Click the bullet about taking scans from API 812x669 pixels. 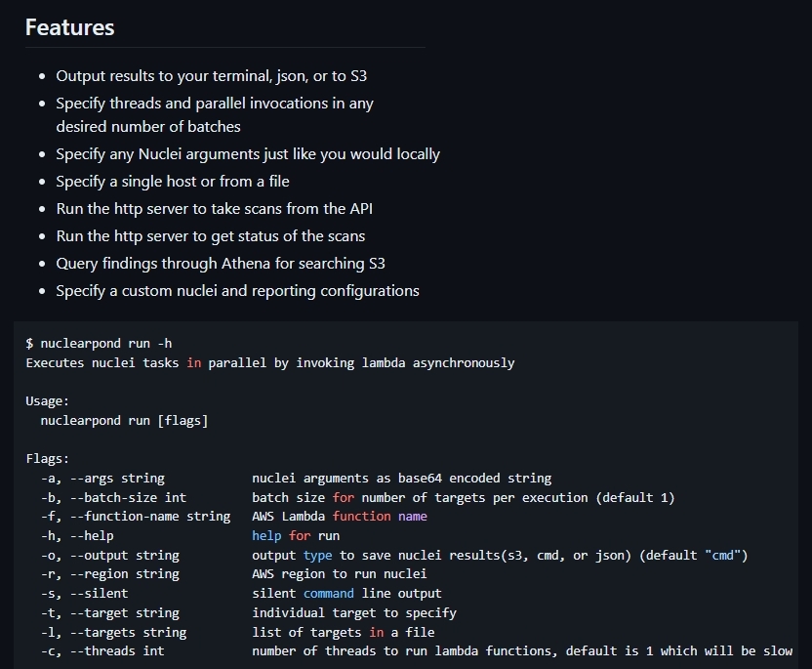pyautogui.click(x=215, y=208)
